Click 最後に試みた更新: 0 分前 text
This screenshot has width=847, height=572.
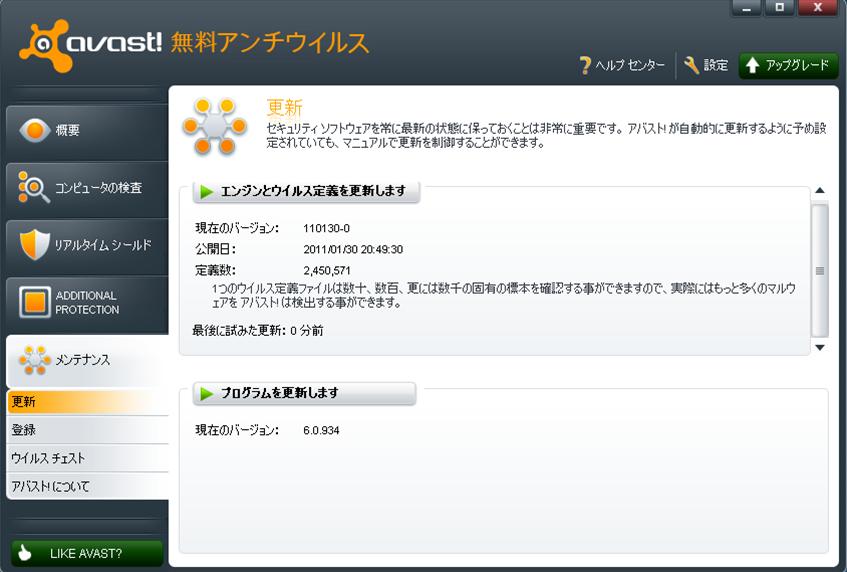pyautogui.click(x=258, y=331)
